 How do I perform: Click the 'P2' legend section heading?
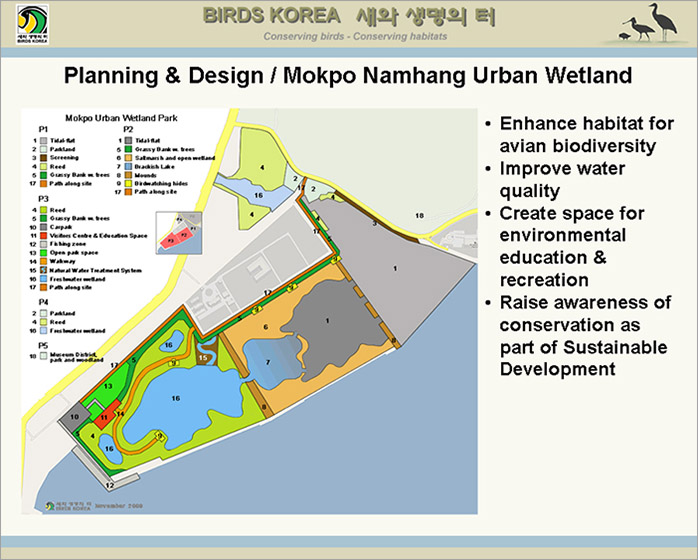128,130
